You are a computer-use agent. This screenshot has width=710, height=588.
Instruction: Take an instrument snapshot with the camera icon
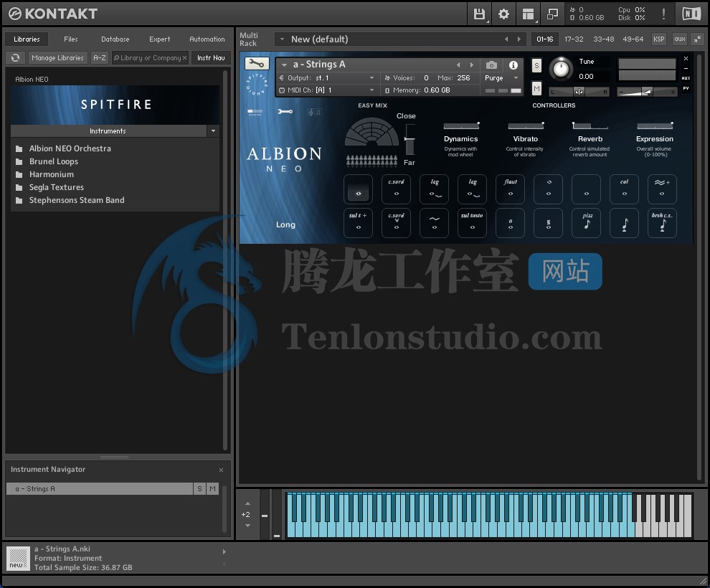tap(491, 65)
